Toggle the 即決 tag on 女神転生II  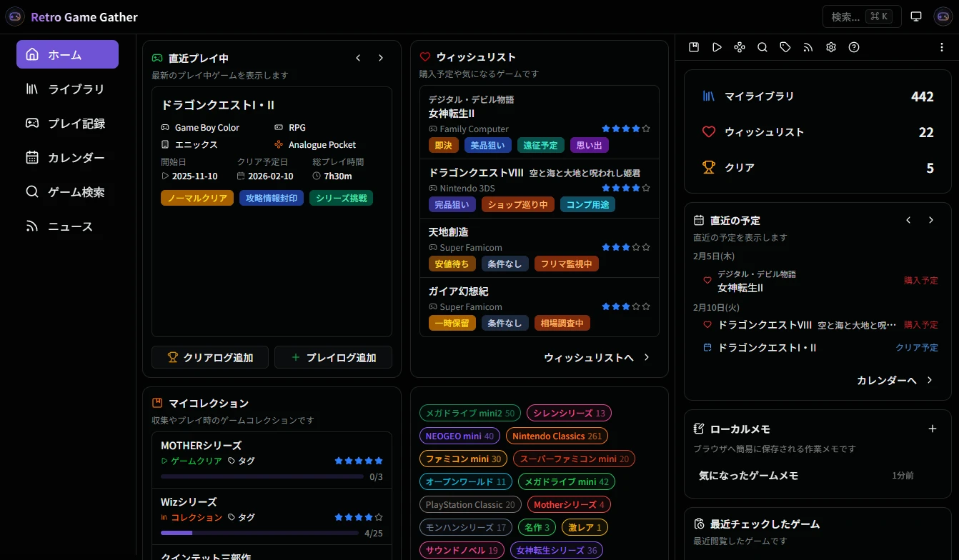[442, 145]
